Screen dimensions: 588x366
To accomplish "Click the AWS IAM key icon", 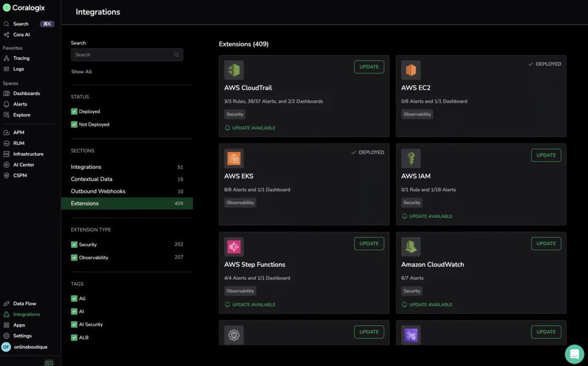I will tap(411, 158).
